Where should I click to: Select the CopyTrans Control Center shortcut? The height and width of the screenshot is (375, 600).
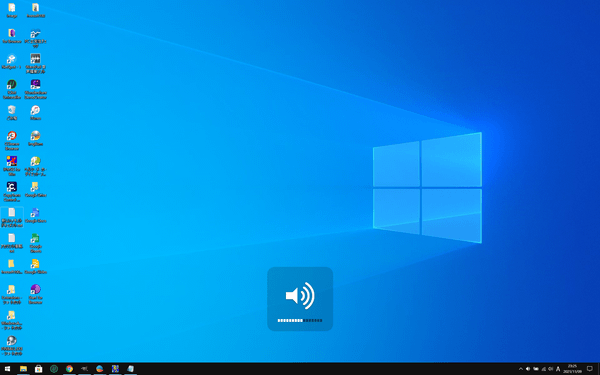(x=12, y=192)
